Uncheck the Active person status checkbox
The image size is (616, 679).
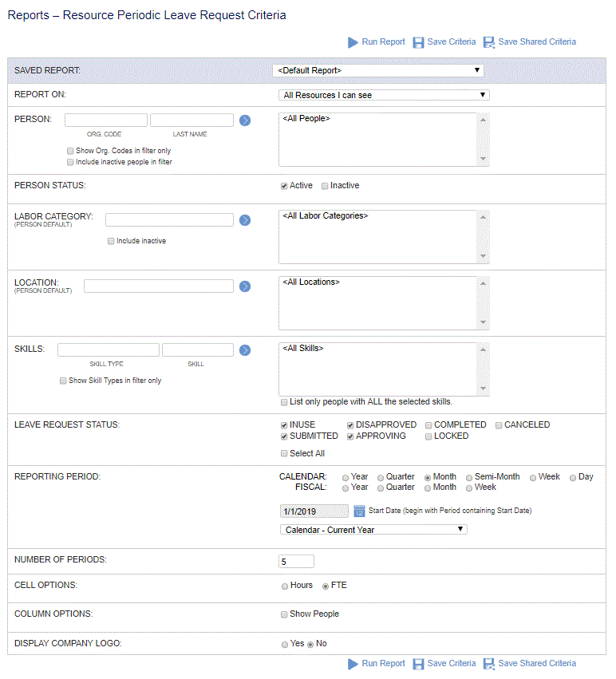284,186
